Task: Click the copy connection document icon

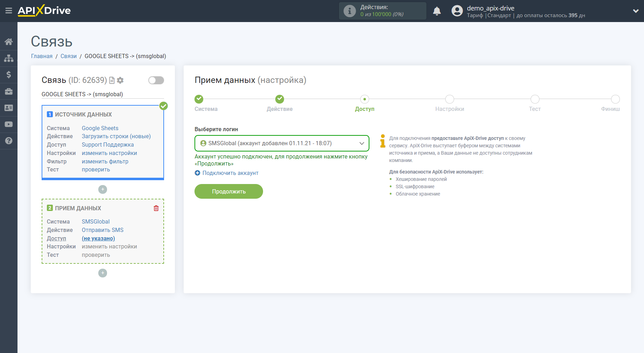Action: [112, 80]
